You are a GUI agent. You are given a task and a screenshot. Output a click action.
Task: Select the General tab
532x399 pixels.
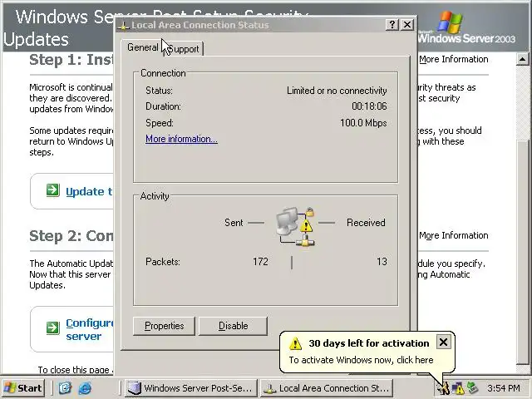point(141,47)
